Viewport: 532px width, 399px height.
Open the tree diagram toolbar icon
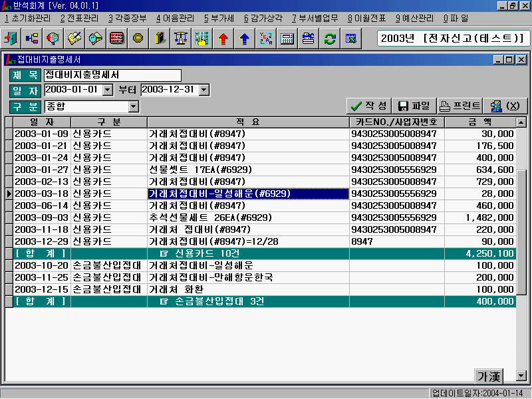[x=32, y=39]
